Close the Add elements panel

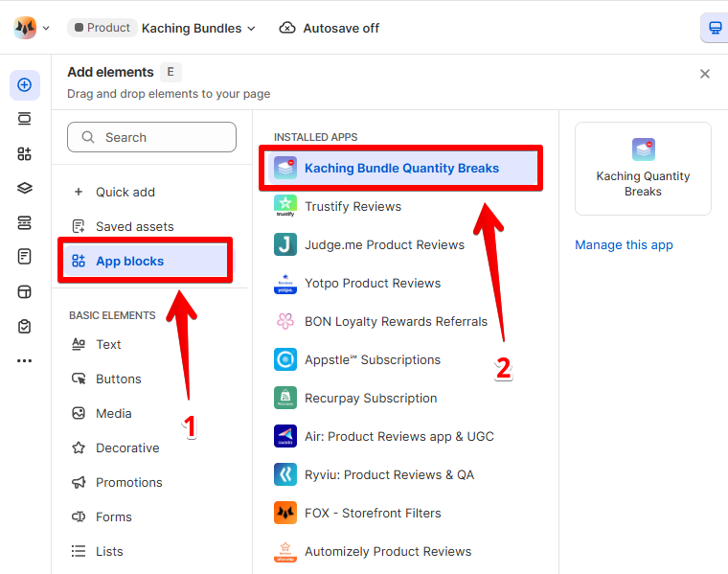(x=705, y=74)
